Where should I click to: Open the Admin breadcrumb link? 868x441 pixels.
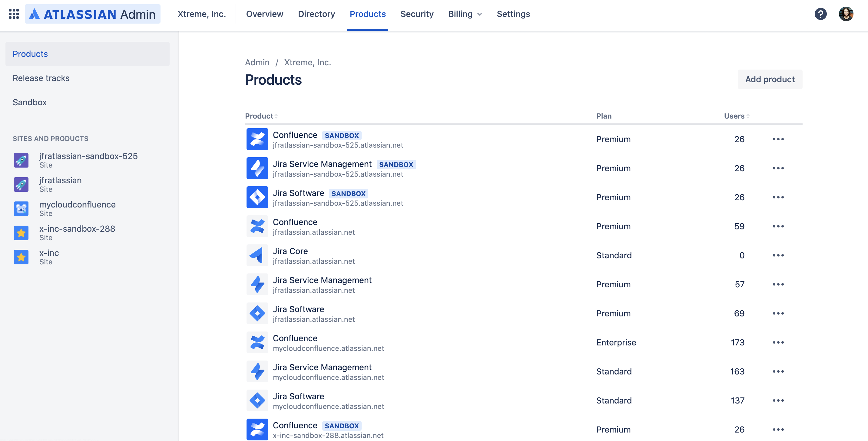257,62
